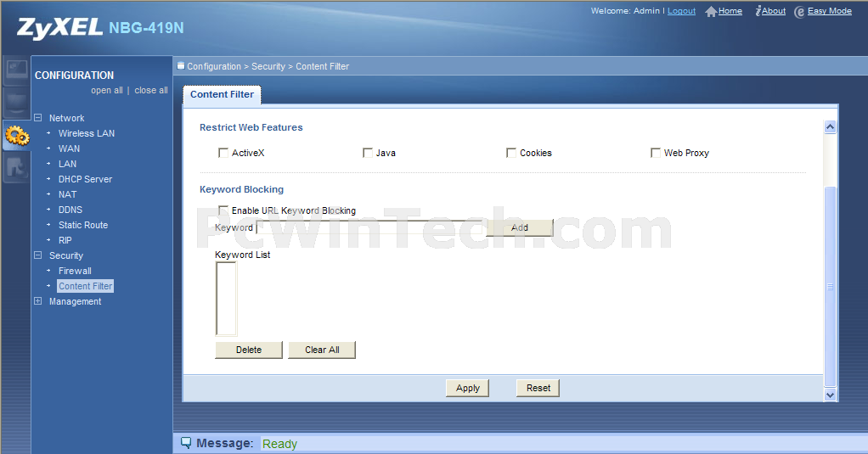Open the Maintenance sidebar icon

coord(16,167)
